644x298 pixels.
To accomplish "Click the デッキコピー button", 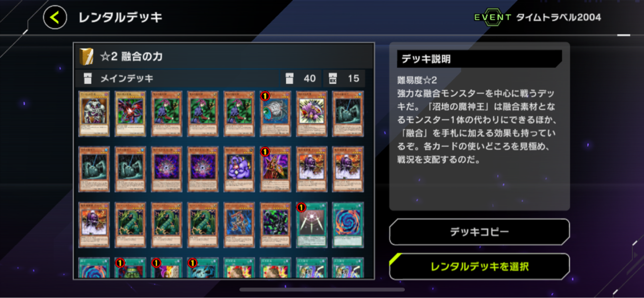I will click(479, 232).
